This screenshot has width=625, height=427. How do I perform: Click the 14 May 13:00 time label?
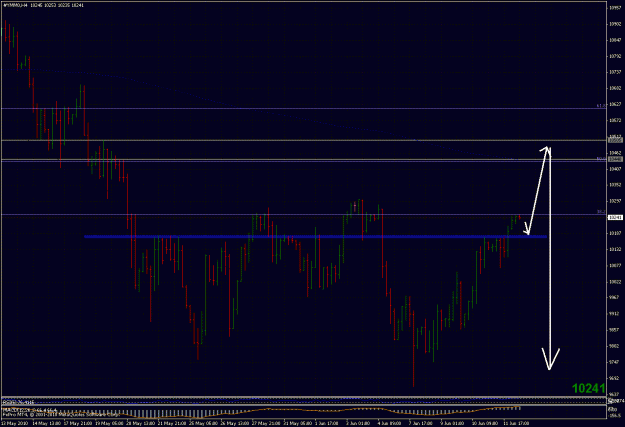[x=47, y=423]
